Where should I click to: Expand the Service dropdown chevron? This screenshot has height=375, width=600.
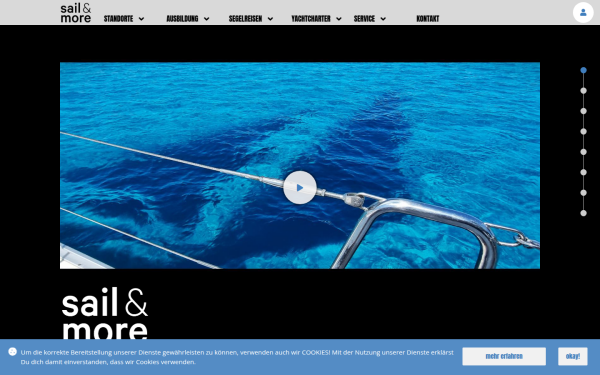[x=383, y=19]
